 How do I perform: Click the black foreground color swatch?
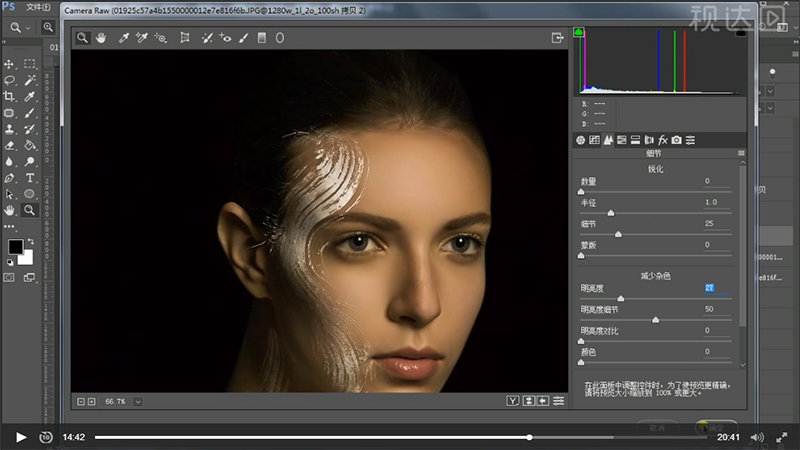pos(15,246)
